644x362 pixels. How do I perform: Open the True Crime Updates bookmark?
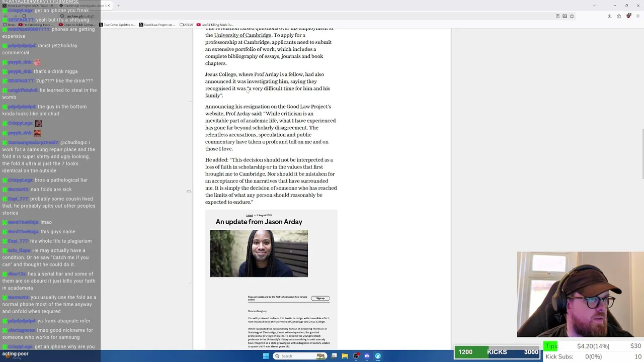point(117,25)
